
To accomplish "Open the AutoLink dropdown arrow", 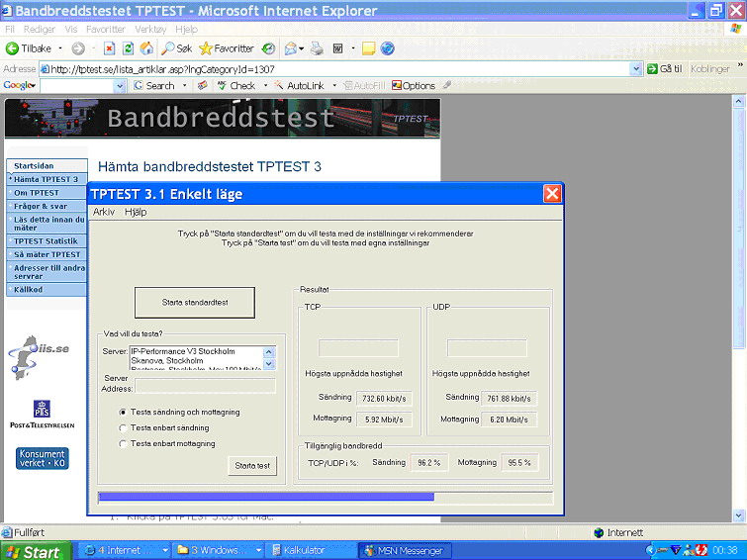I will click(334, 86).
